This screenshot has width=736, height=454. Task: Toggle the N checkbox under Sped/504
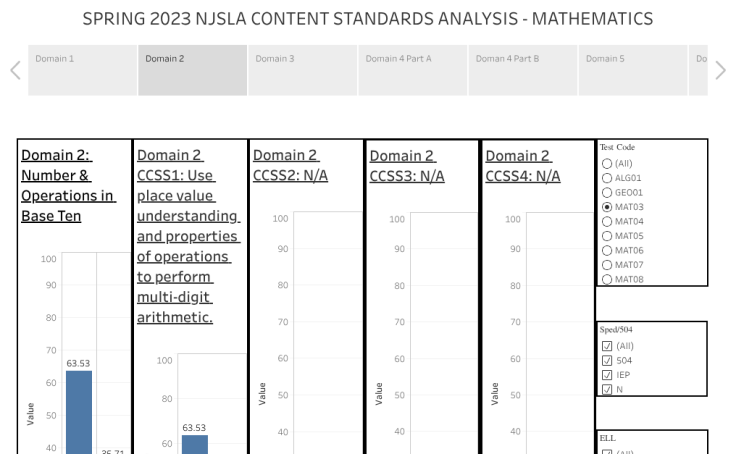coord(607,390)
